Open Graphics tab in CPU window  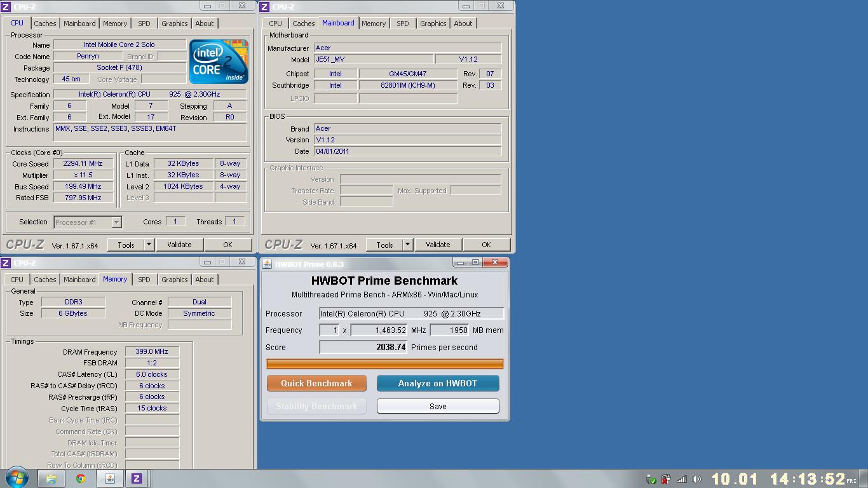click(x=174, y=24)
